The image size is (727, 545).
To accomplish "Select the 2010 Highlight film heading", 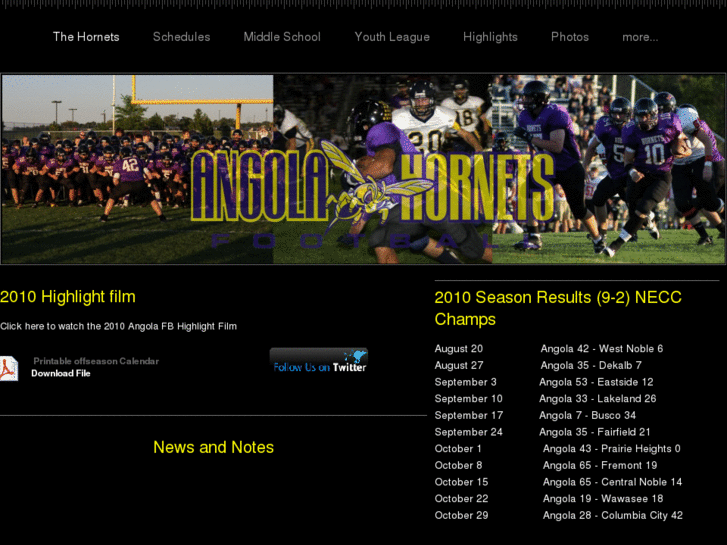I will point(68,297).
